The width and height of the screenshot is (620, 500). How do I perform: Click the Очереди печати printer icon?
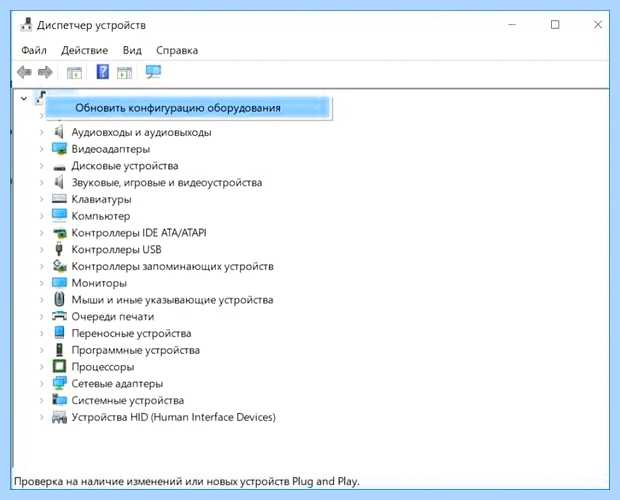[x=59, y=316]
